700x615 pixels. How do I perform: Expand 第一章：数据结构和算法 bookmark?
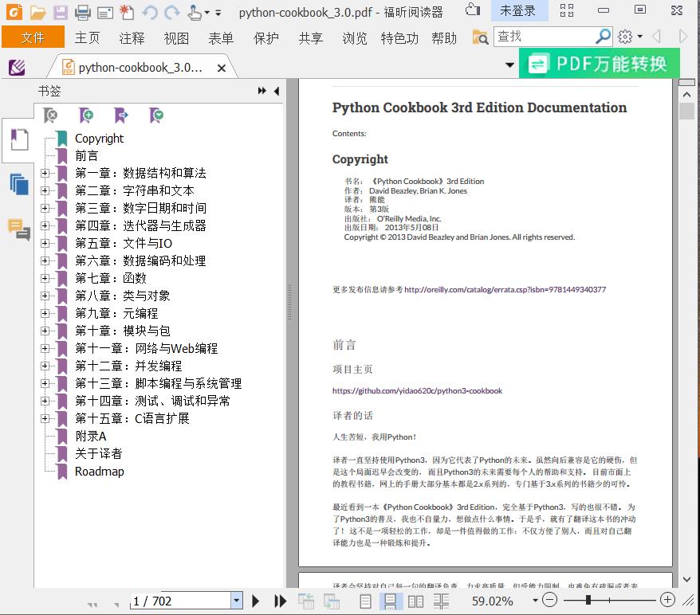coord(45,173)
